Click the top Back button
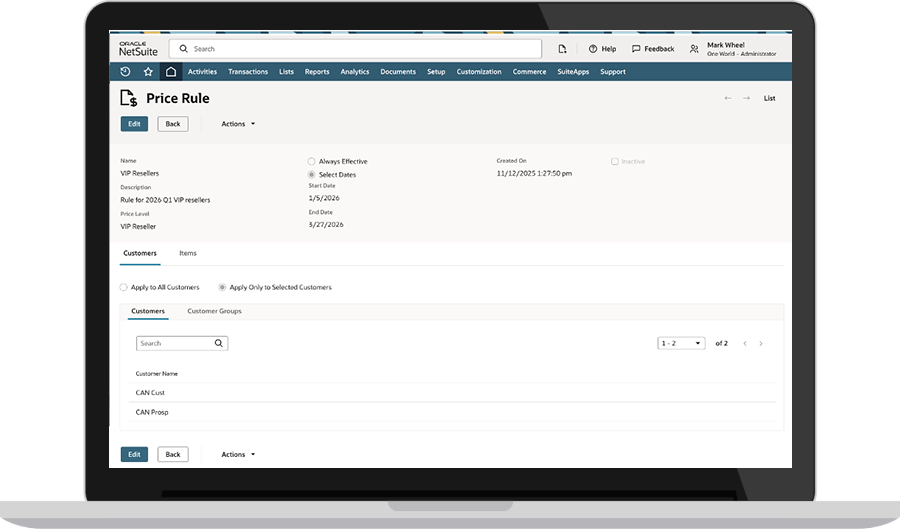Viewport: 900px width, 529px height. [x=173, y=124]
